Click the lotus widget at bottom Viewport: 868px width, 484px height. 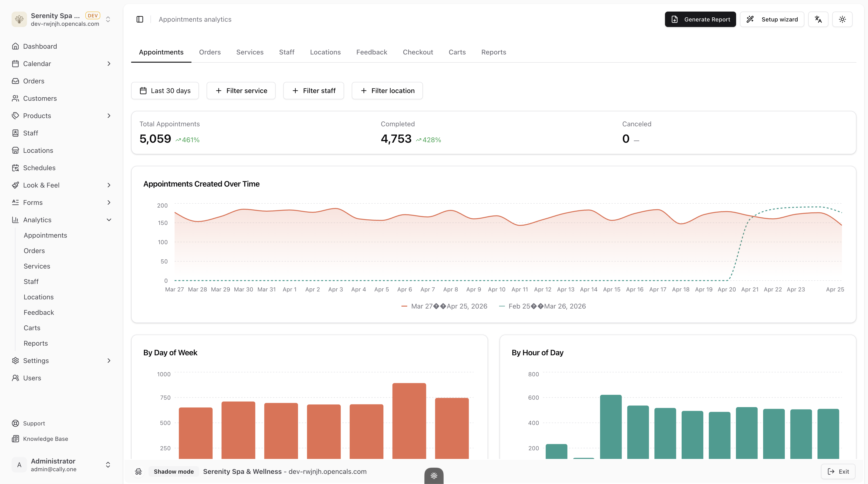tap(434, 476)
